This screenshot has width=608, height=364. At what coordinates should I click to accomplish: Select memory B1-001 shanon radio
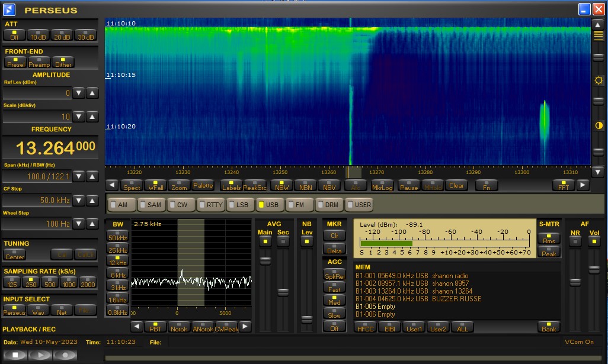point(412,276)
